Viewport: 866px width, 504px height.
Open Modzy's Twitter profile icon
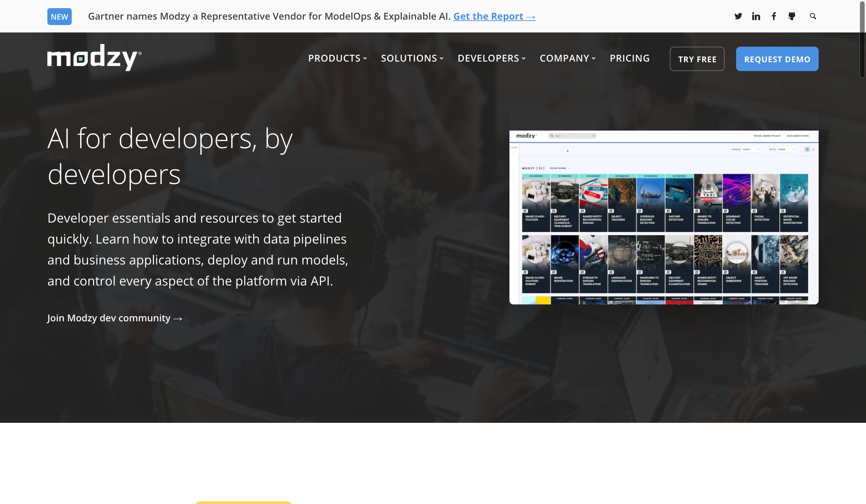[x=738, y=16]
